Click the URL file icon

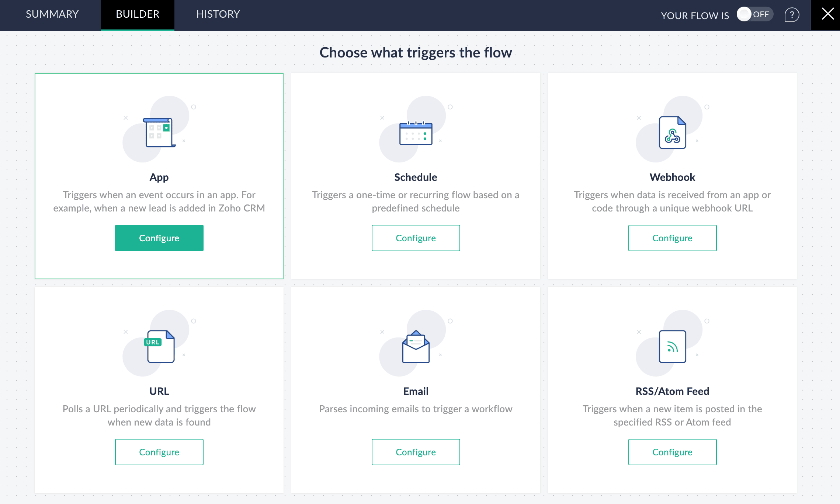tap(160, 346)
